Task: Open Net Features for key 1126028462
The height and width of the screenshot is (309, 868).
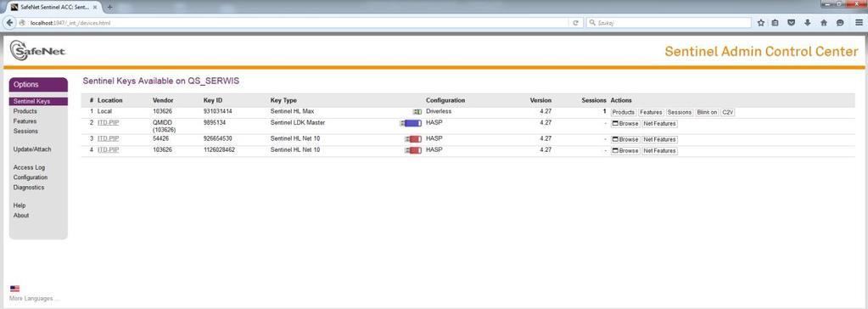Action: click(659, 150)
